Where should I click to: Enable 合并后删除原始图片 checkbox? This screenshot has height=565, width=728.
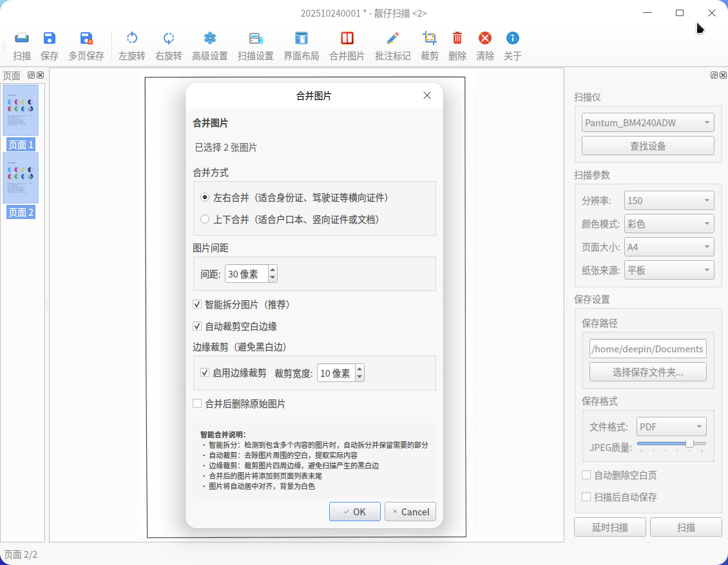197,404
